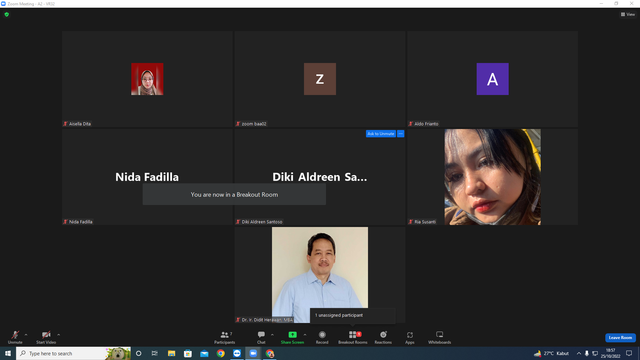Screen dimensions: 640x360
Task: Open the taskbar clock and date
Action: point(610,353)
